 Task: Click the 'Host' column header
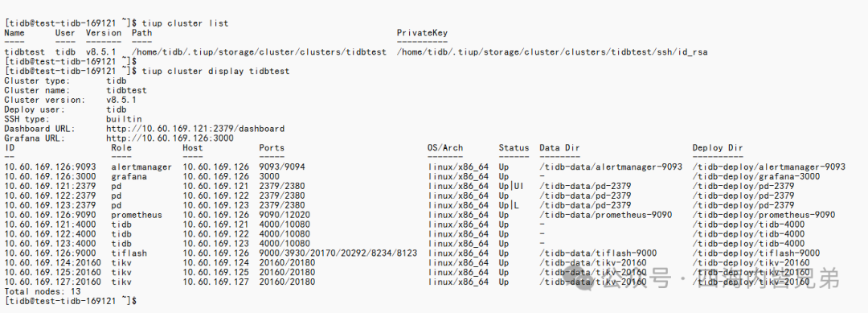point(193,148)
